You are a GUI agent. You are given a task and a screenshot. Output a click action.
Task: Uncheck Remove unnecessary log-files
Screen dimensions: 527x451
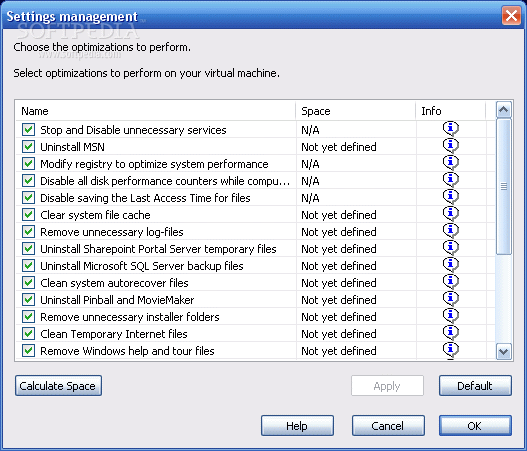pyautogui.click(x=29, y=232)
